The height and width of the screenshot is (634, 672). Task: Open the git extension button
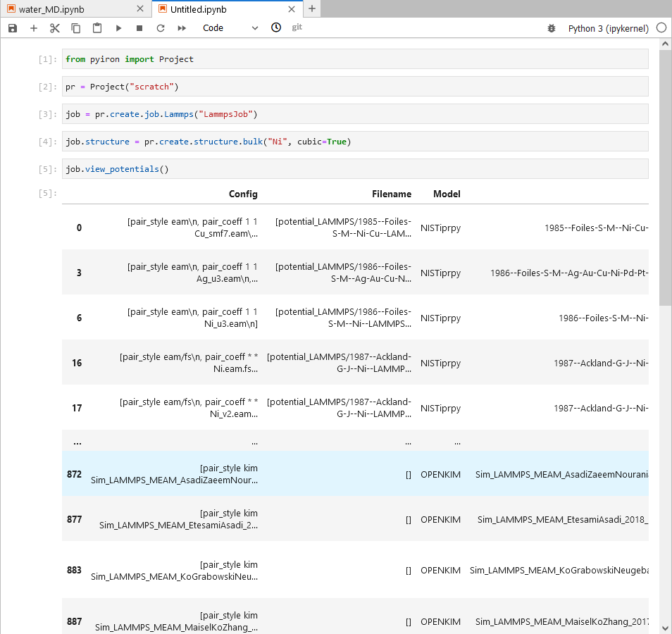(x=297, y=27)
